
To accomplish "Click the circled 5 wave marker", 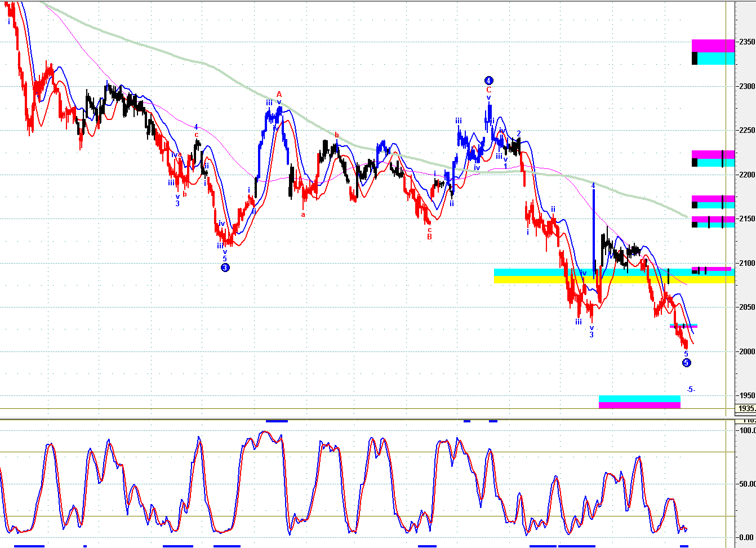I will coord(686,363).
